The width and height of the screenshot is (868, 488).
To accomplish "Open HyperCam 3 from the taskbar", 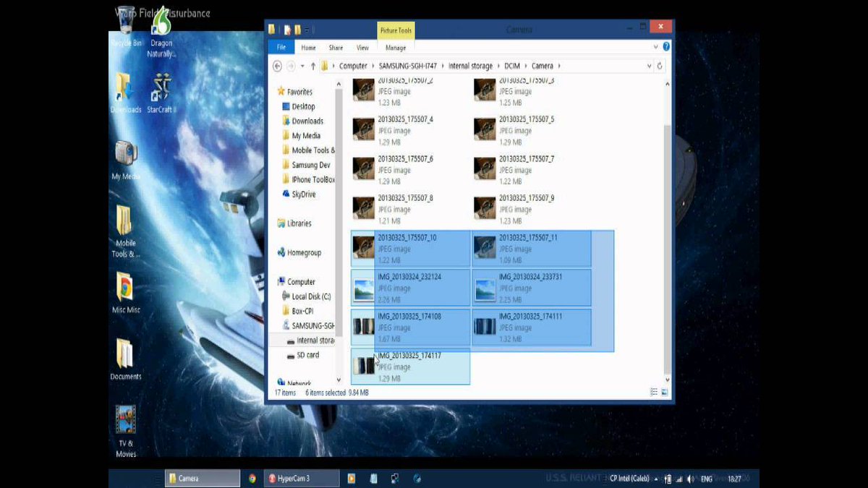I will (x=302, y=478).
